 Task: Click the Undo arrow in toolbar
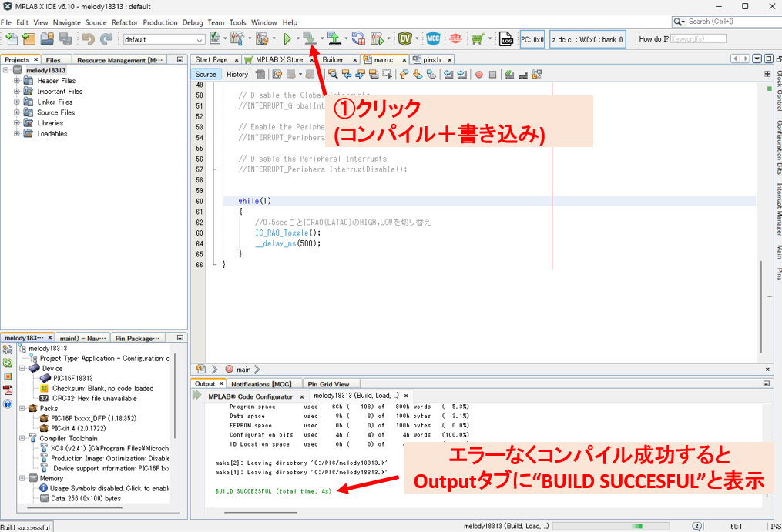point(88,38)
